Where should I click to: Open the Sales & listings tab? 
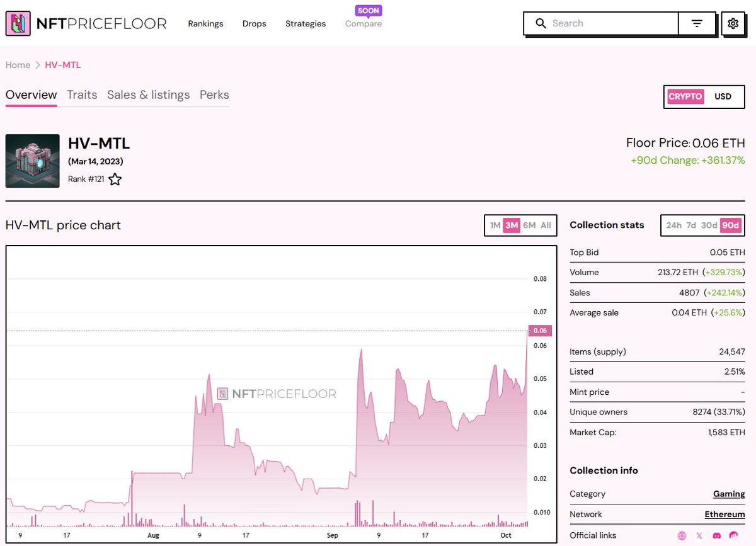pos(149,95)
